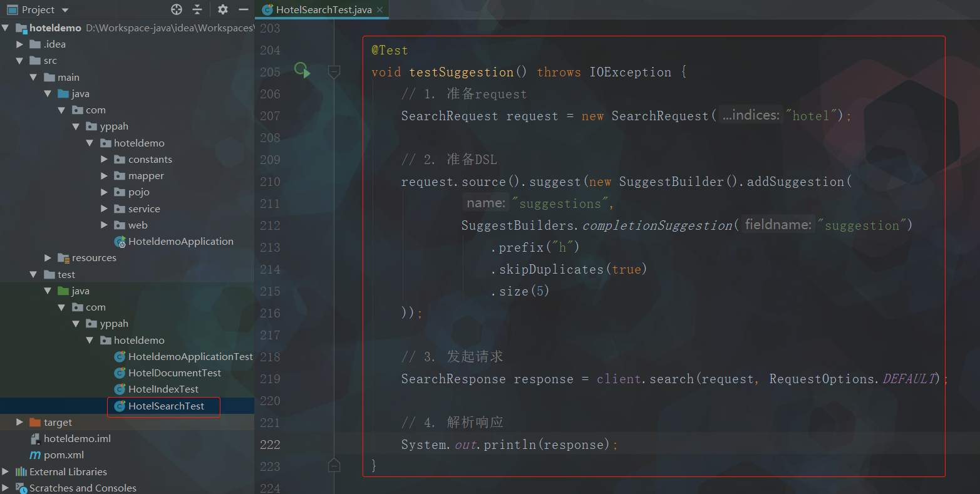Click the "hotel" string literal on line 207
The height and width of the screenshot is (494, 980).
click(x=811, y=116)
